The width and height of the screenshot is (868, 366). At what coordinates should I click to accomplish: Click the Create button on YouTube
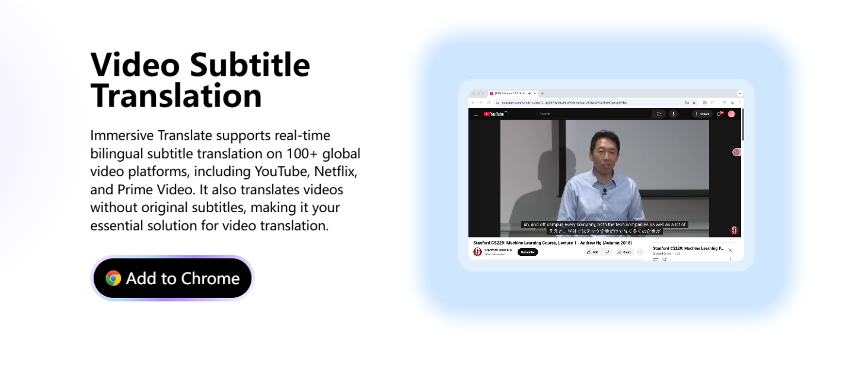click(x=702, y=114)
